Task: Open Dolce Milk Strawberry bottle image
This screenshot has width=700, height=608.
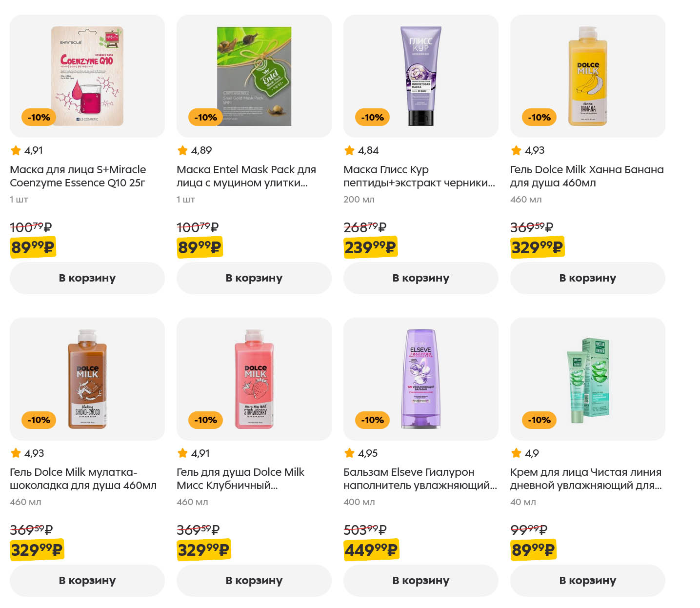Action: [x=254, y=379]
